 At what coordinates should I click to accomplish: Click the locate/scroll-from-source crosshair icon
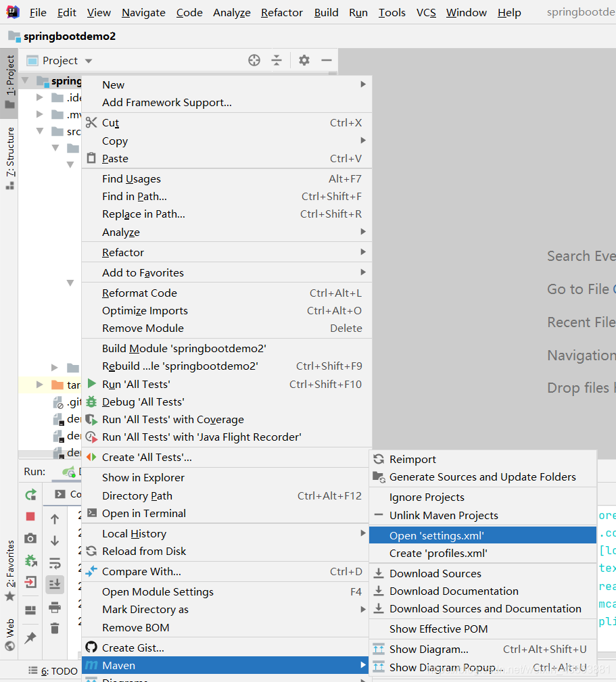click(254, 60)
